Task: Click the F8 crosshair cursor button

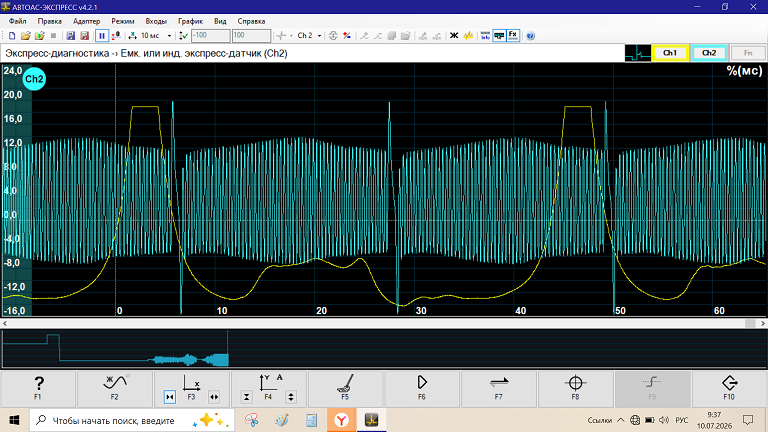Action: [x=576, y=388]
